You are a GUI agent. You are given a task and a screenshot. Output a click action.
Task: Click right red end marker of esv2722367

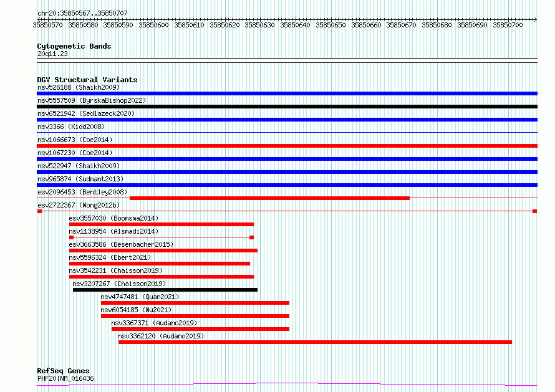(x=535, y=211)
